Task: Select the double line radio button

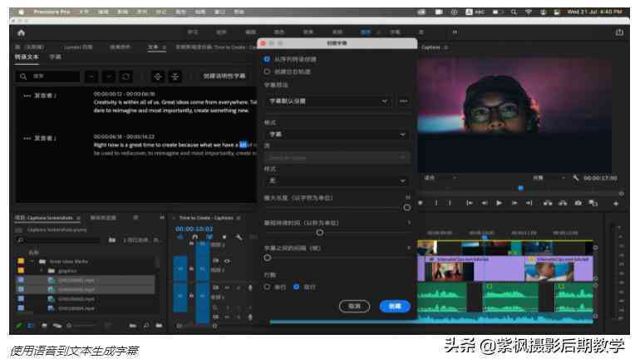Action: (297, 287)
